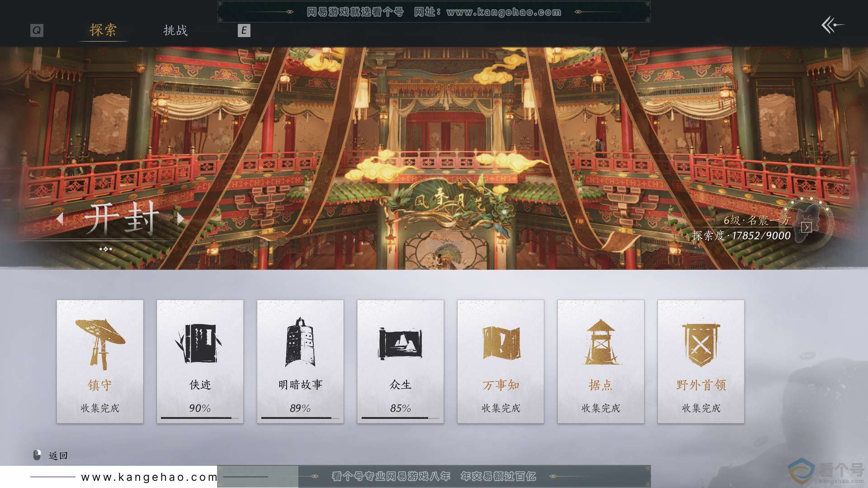
Task: Click the 侠迹 90% progress bar
Action: [200, 418]
